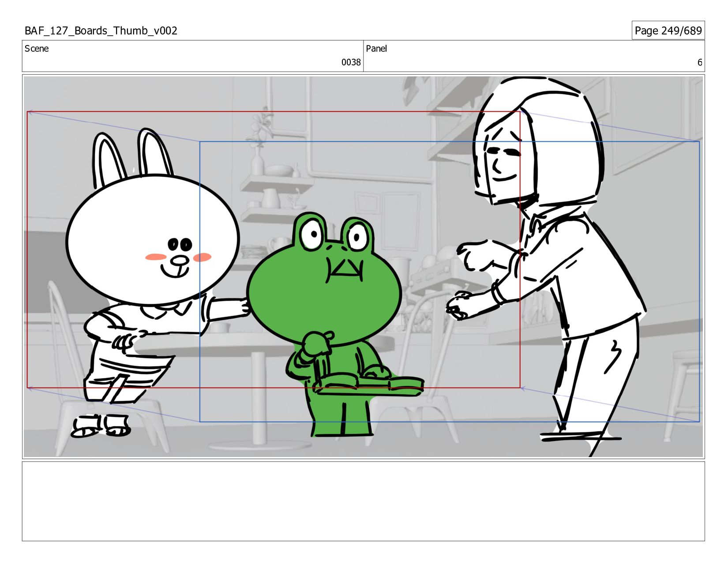Click the Panel label
Image resolution: width=728 pixels, height=563 pixels.
[376, 49]
